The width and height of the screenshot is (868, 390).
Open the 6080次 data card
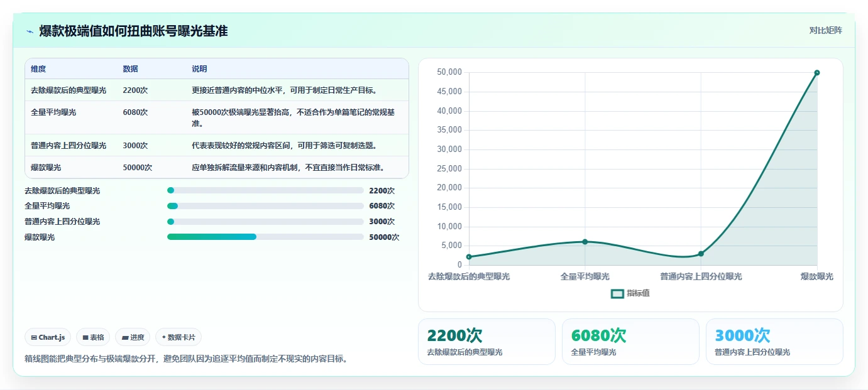tap(630, 342)
